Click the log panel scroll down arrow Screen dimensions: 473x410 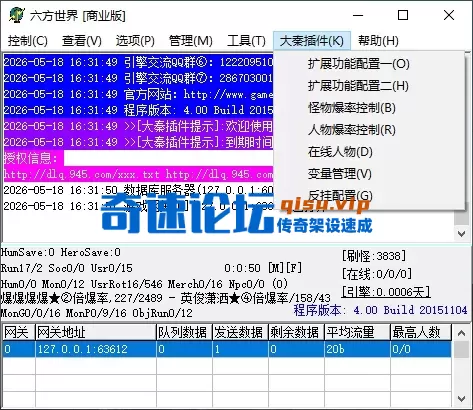[x=462, y=233]
